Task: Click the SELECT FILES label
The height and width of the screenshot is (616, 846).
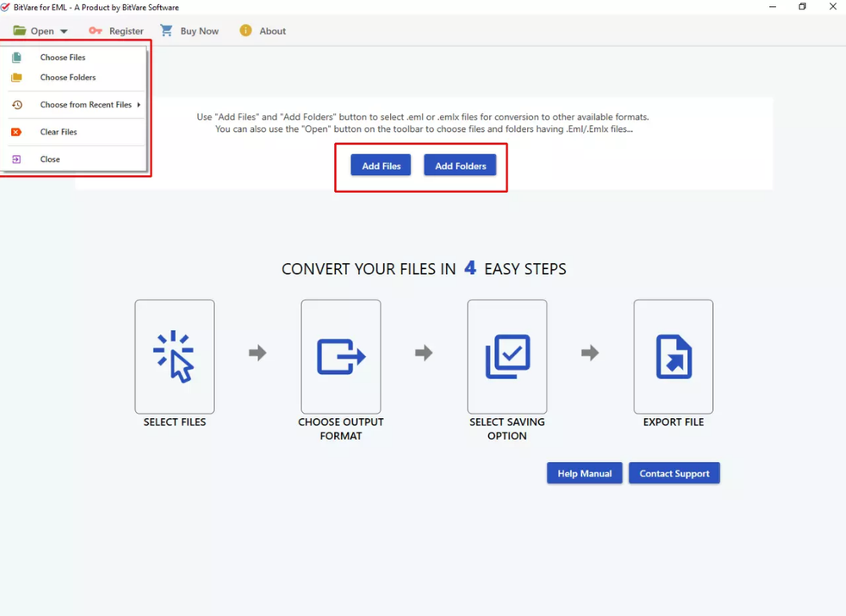Action: [x=174, y=422]
